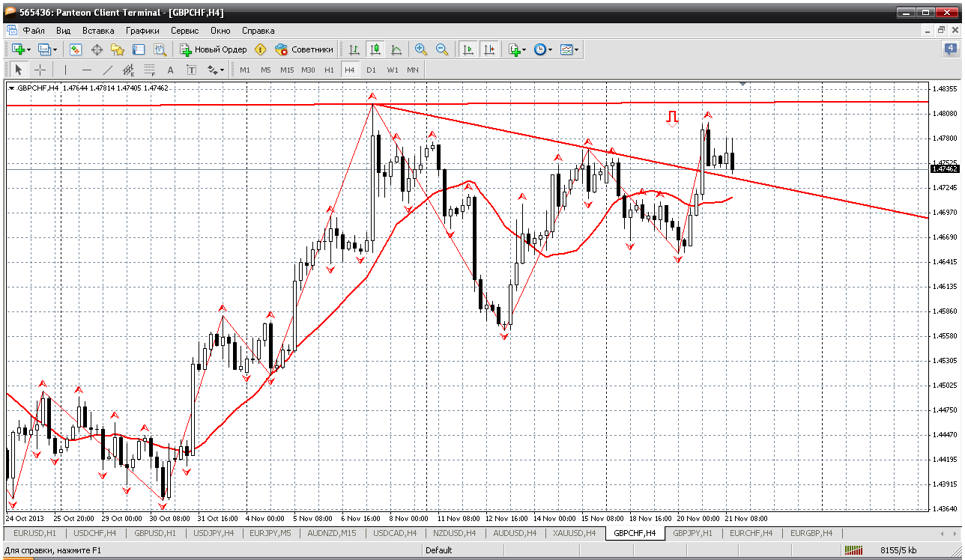Screen dimensions: 965x560
Task: Restore the inner chart window
Action: (x=941, y=31)
